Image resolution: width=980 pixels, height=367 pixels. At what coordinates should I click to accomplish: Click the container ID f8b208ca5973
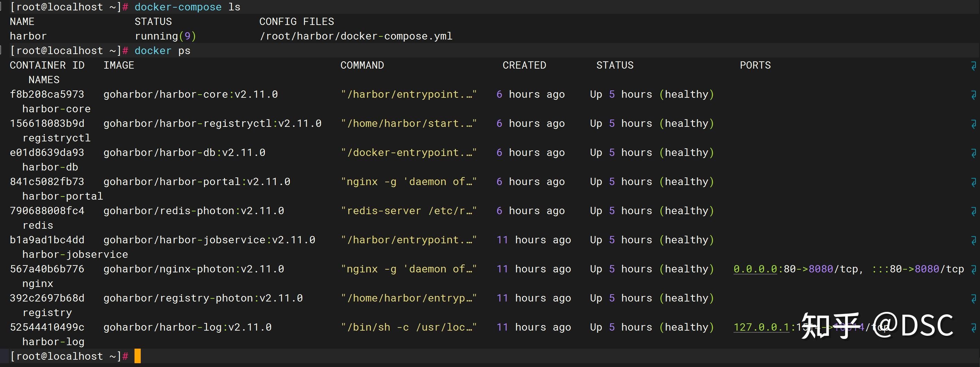[x=47, y=94]
